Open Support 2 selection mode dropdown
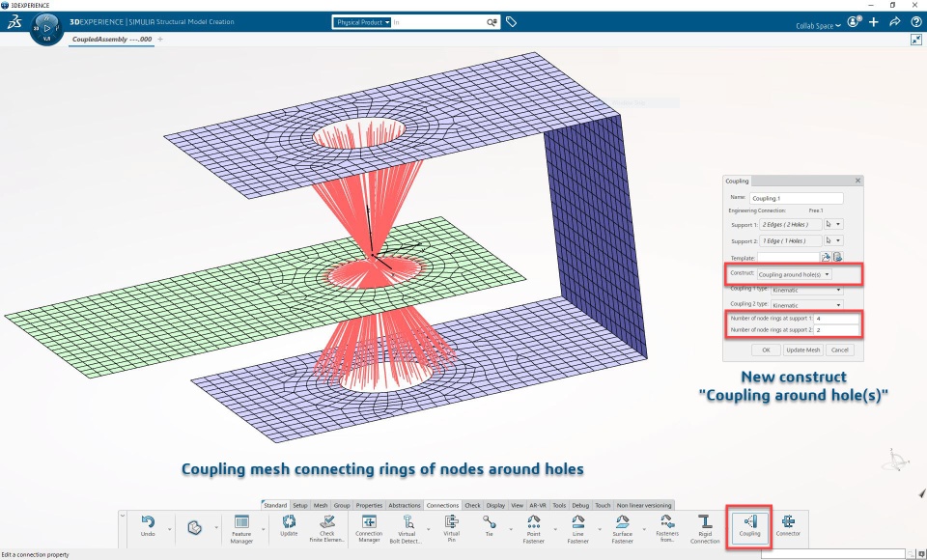Viewport: 927px width, 560px height. click(x=833, y=240)
